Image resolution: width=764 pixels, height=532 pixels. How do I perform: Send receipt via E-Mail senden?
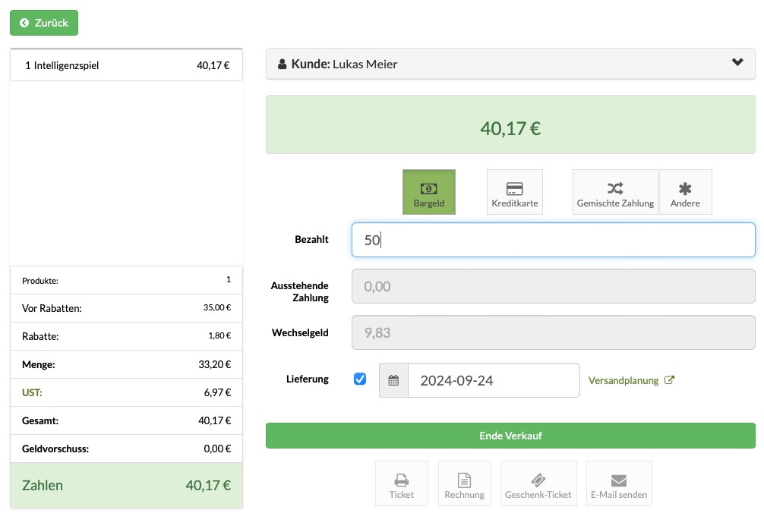pos(619,483)
